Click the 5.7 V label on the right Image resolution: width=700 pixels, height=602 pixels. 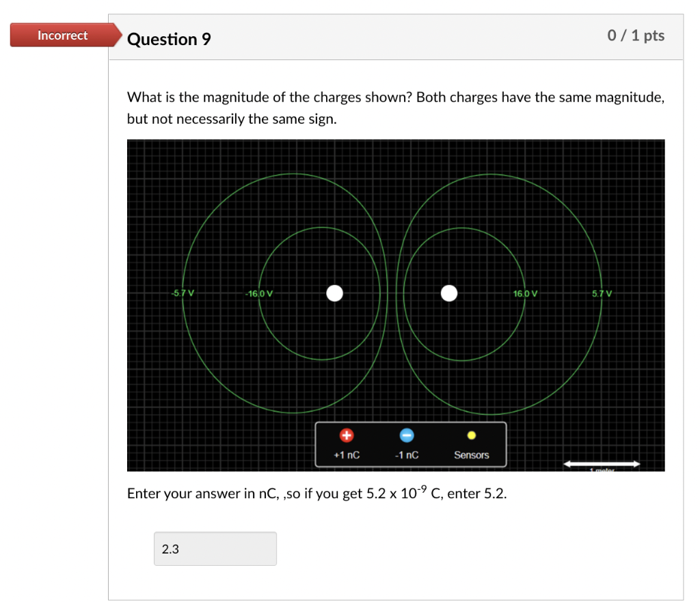(x=602, y=294)
